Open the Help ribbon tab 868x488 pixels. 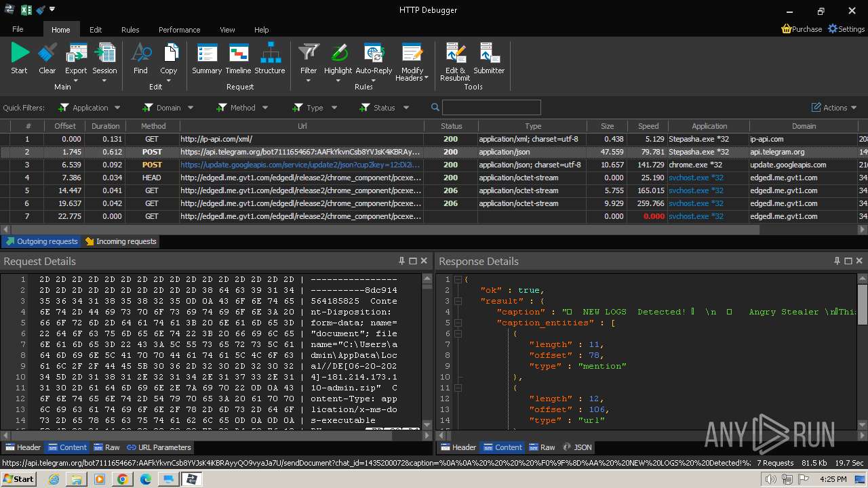[x=261, y=29]
